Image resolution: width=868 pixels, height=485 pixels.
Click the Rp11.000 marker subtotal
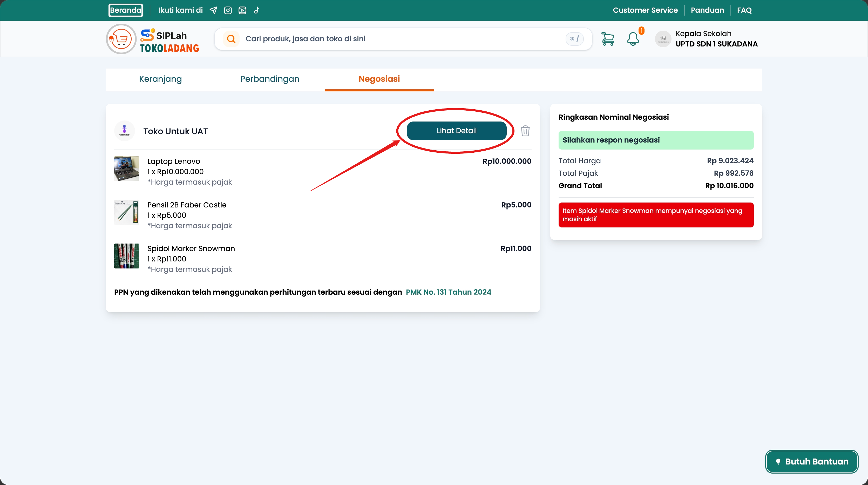516,249
